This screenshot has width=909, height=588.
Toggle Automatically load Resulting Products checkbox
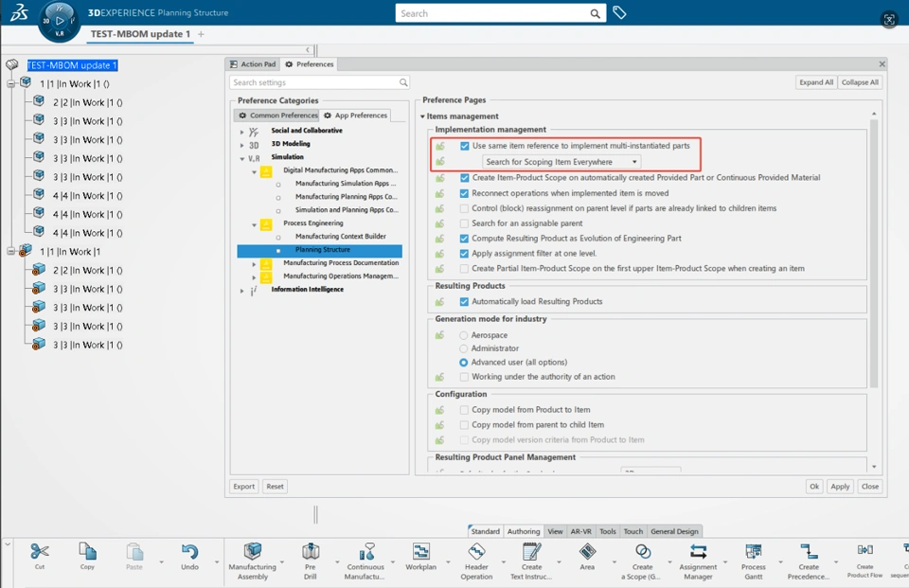click(464, 301)
